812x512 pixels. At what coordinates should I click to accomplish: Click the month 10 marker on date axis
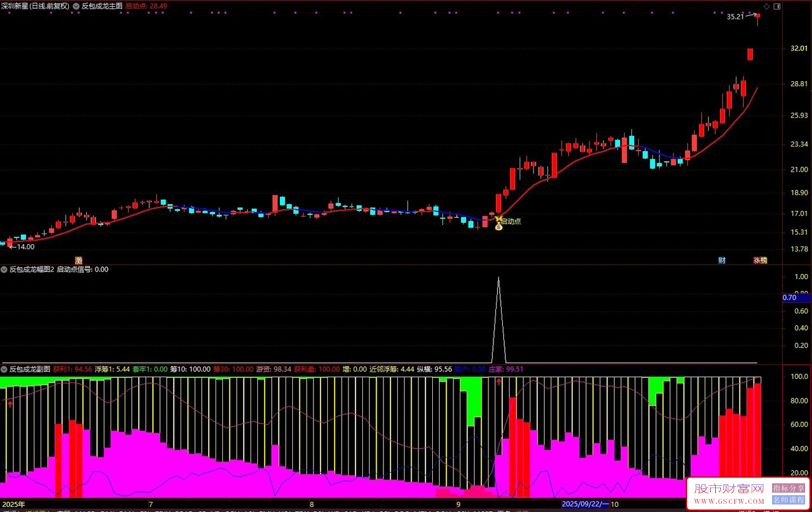tap(615, 504)
